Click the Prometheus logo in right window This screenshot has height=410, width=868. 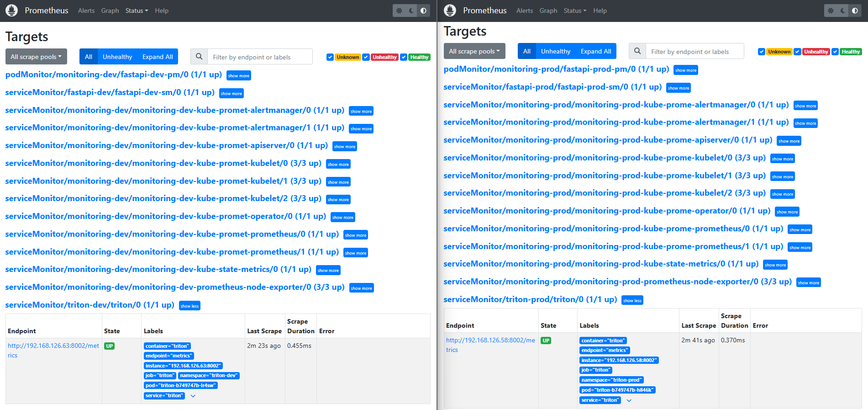point(450,11)
